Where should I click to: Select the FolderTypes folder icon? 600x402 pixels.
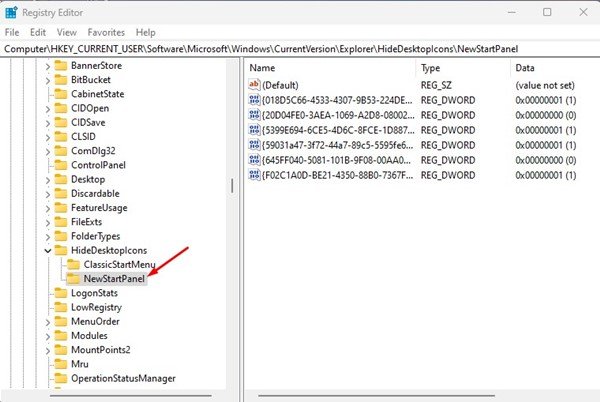pos(60,236)
